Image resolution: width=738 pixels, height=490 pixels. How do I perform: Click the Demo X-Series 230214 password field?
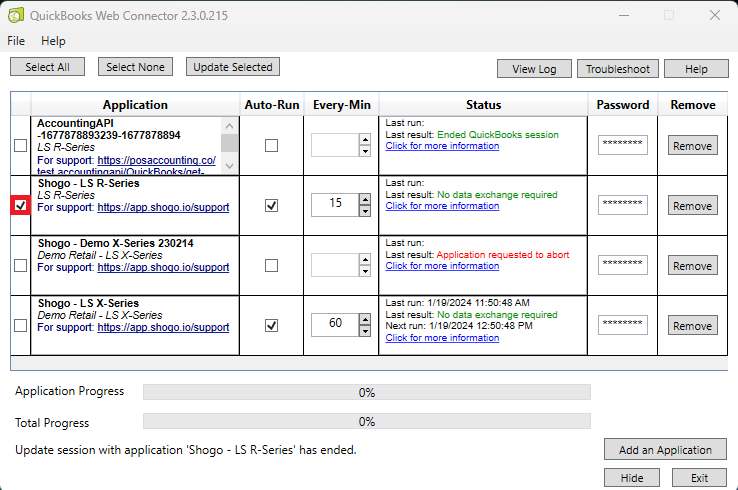pos(623,265)
